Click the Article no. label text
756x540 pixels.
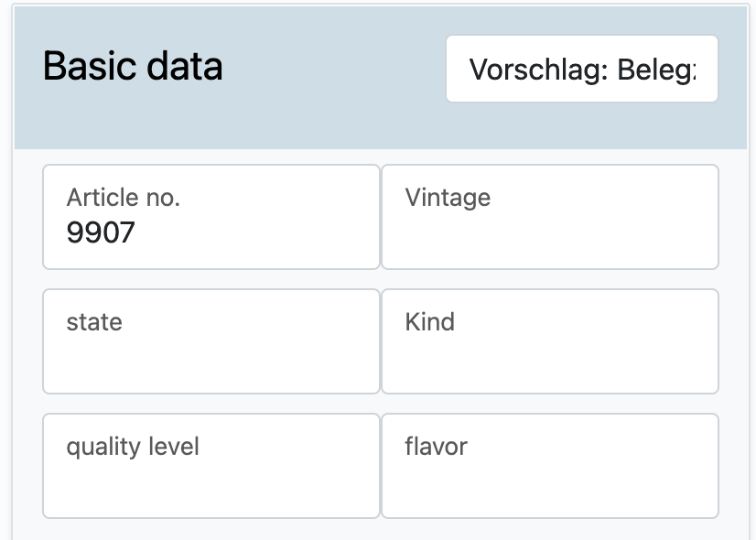(123, 198)
